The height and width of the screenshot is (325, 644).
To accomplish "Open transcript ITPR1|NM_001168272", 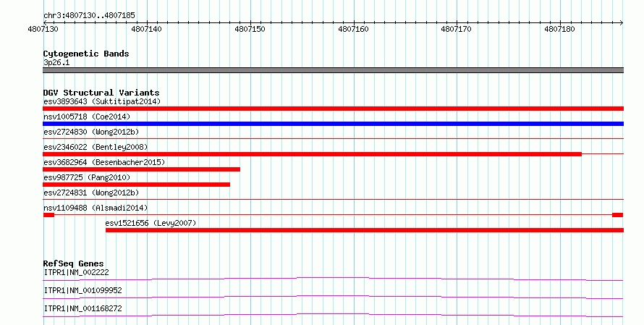I will [x=82, y=308].
